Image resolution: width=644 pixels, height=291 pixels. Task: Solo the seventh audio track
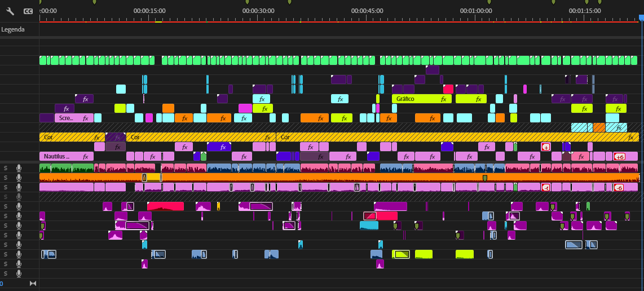[6, 225]
